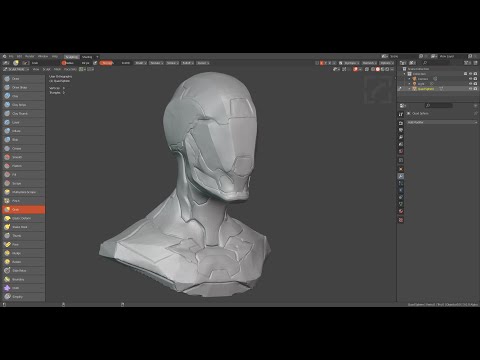Select the Pose brush

pyautogui.click(x=23, y=244)
